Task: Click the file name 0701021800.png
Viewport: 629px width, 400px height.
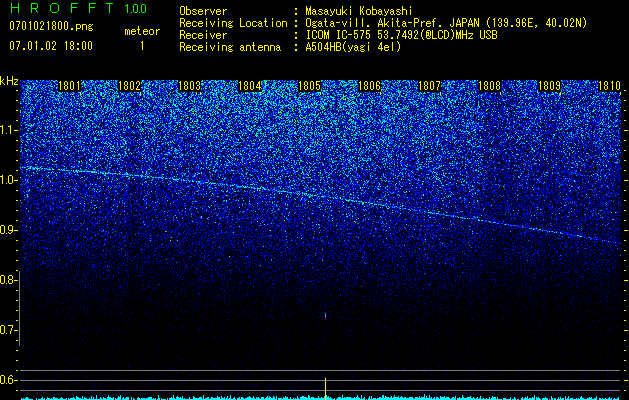Action: click(x=51, y=27)
